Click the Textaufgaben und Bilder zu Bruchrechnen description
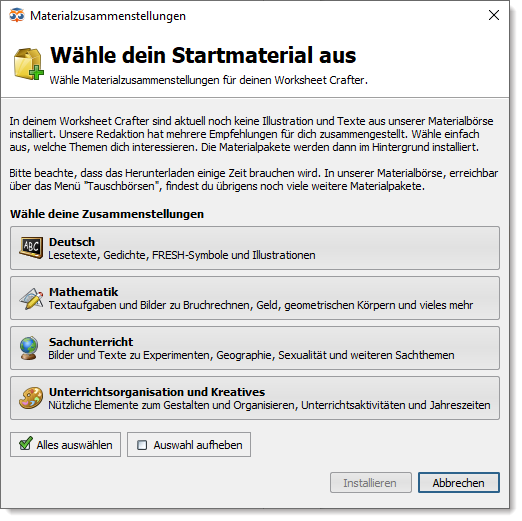Screen dimensions: 522x521 pyautogui.click(x=261, y=305)
